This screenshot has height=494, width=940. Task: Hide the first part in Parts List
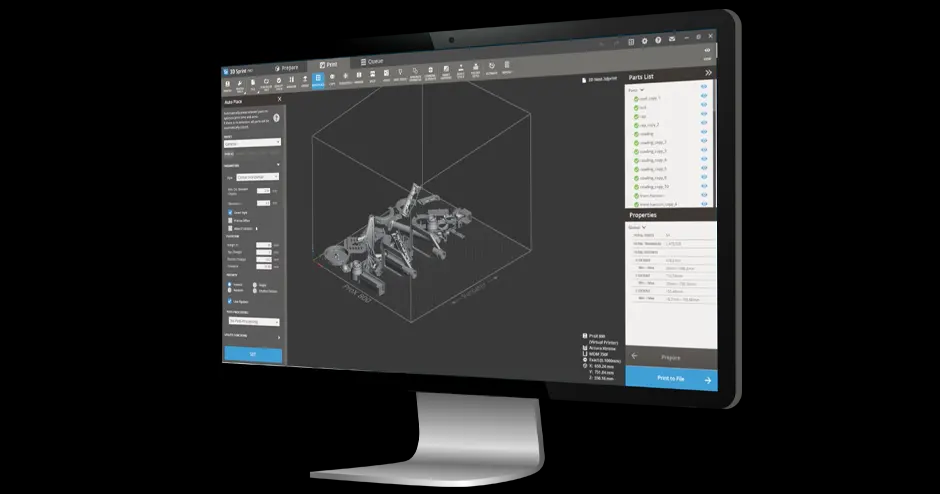coord(704,98)
